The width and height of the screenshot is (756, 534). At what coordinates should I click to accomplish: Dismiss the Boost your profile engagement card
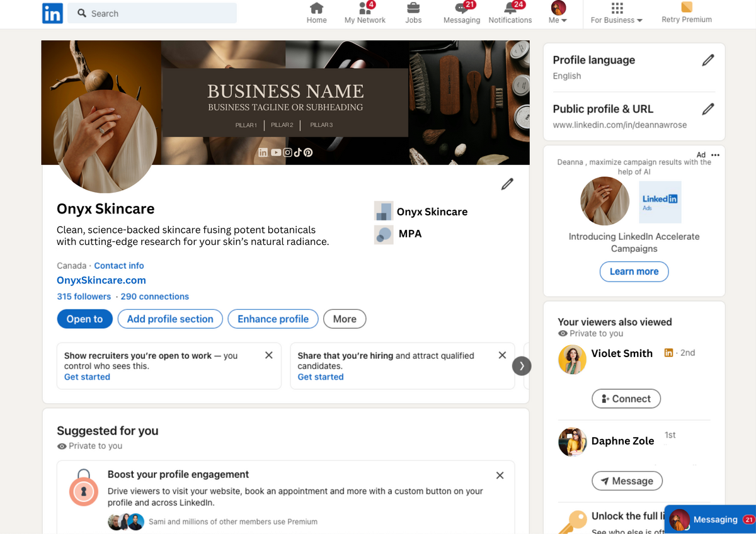(500, 475)
